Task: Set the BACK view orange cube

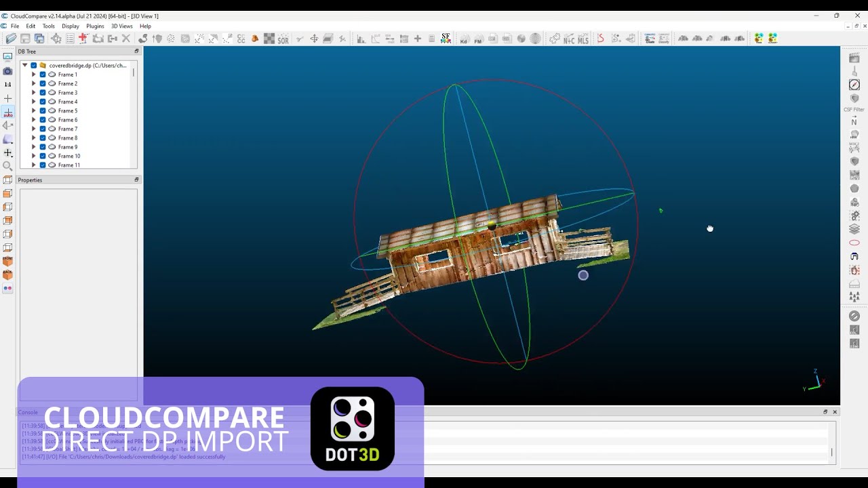Action: click(x=8, y=274)
